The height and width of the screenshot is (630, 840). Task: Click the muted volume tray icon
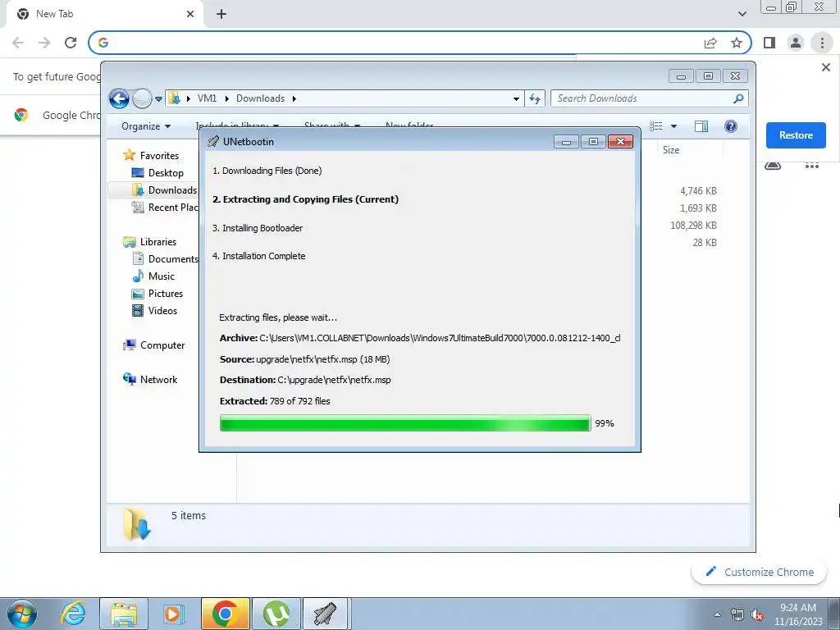(x=757, y=614)
